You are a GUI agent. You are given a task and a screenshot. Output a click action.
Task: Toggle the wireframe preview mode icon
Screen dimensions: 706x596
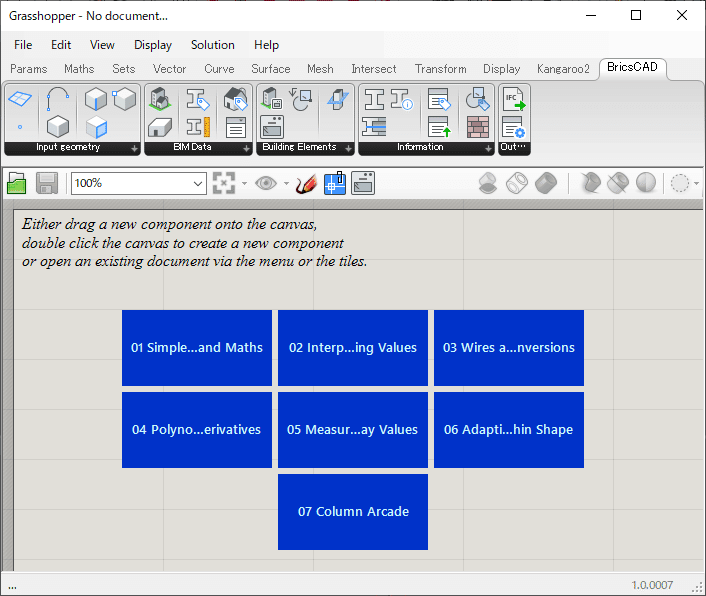517,183
